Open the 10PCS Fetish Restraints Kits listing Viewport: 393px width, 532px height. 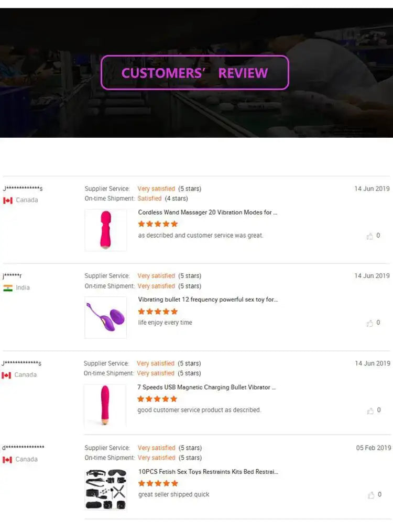(208, 472)
